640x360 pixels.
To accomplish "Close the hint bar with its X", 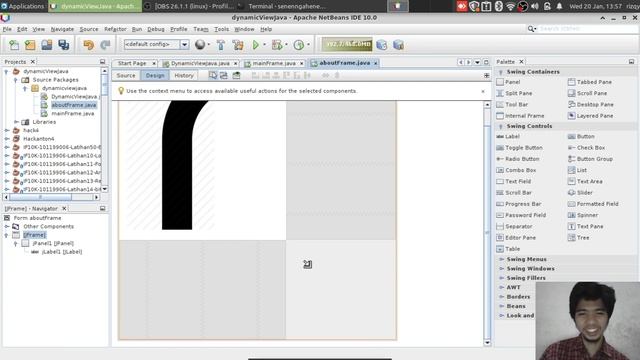I will click(483, 91).
